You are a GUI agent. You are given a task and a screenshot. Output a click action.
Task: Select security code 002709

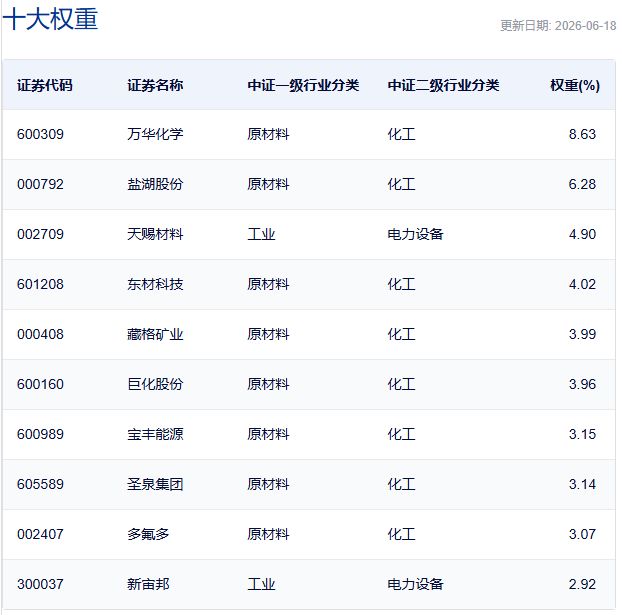[x=40, y=234]
